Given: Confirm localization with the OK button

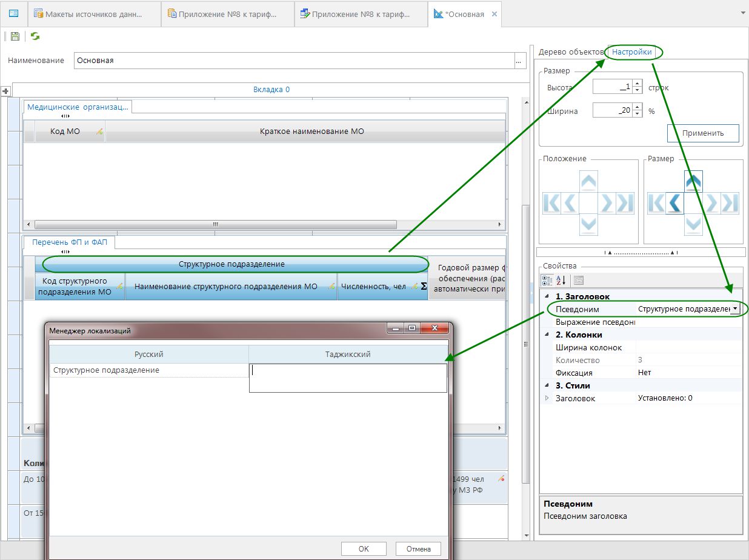Looking at the screenshot, I should (364, 548).
